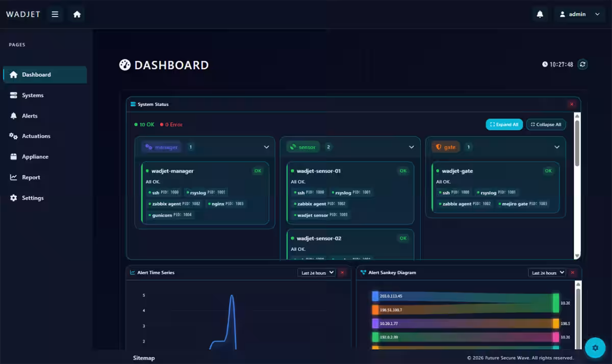Collapse the sensor group chevron
612x364 pixels.
coord(412,147)
